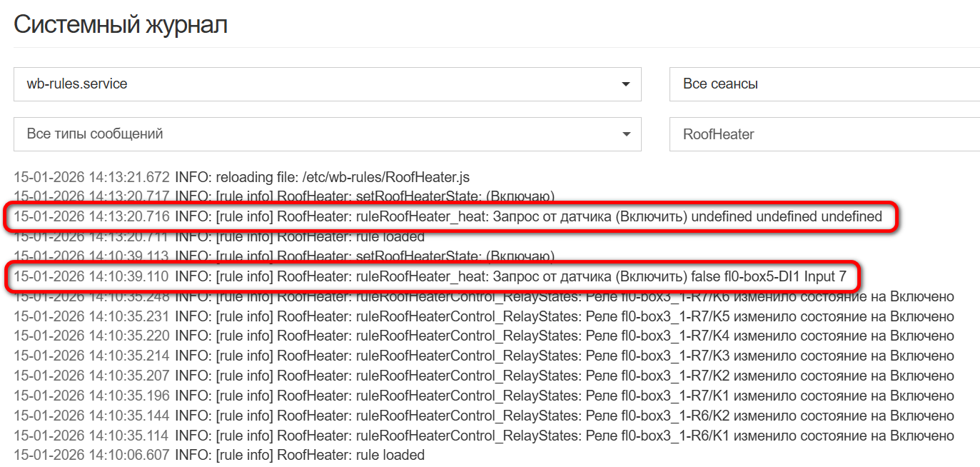
Task: Click the RoofHeater filter text field
Action: 821,134
